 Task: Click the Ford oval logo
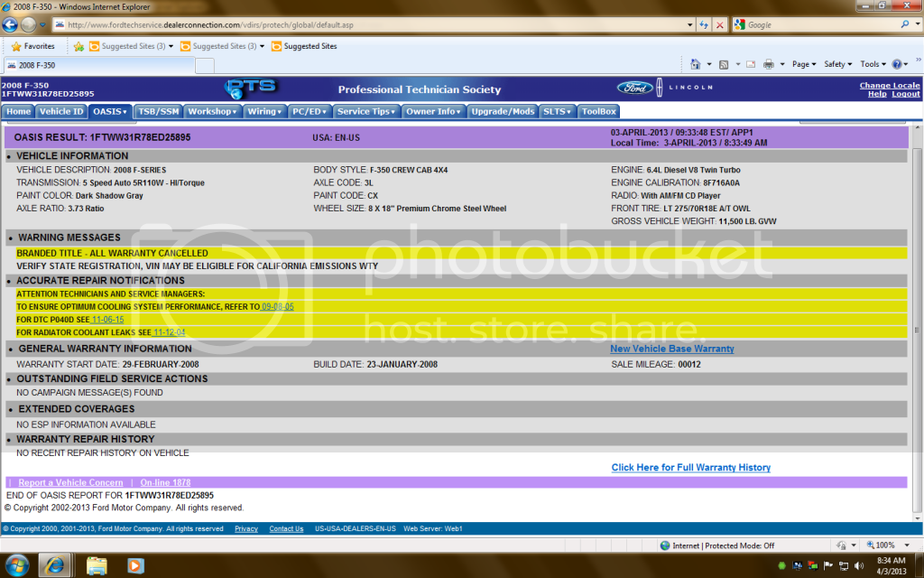634,88
